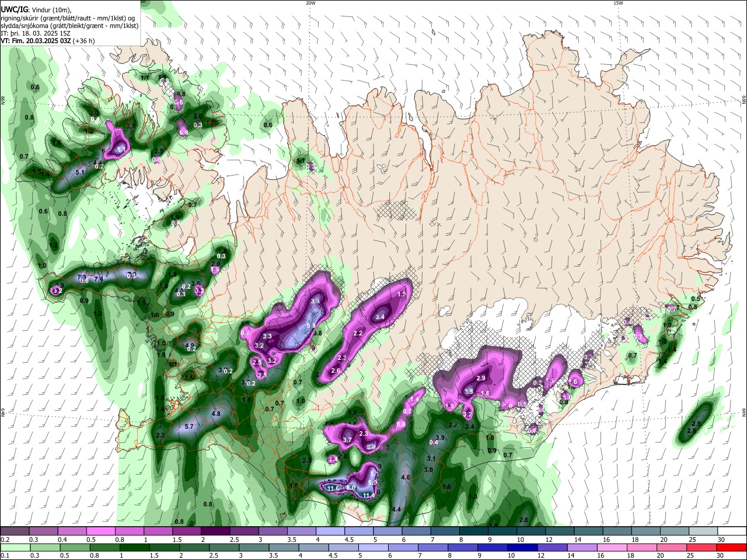Click the 2.6 snowfall value
The image size is (747, 560).
pos(336,370)
